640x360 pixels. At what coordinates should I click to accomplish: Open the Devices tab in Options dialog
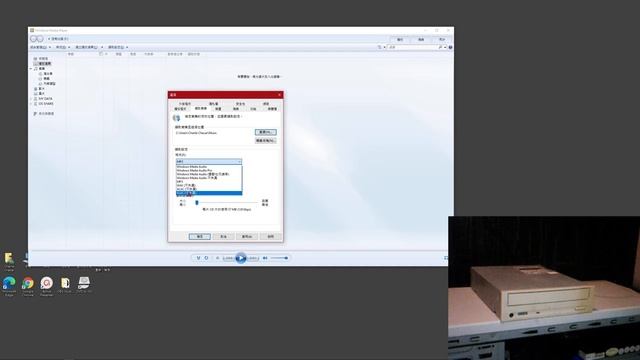tap(218, 109)
